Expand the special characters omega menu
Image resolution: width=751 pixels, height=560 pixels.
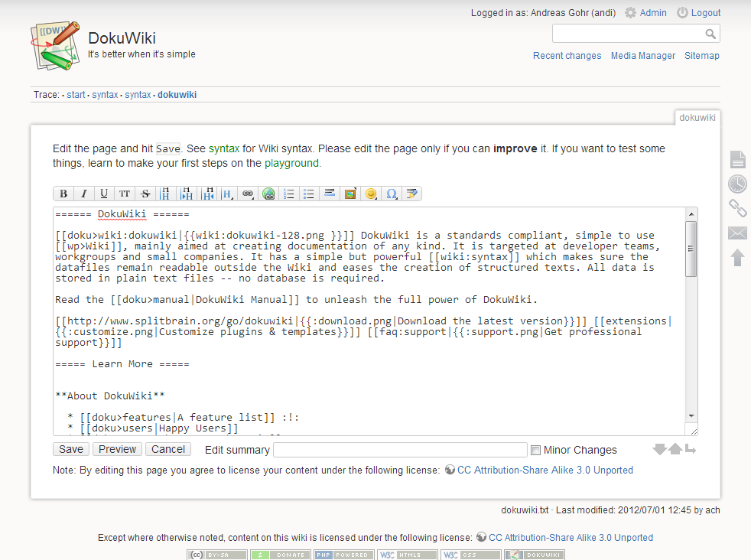(x=392, y=194)
